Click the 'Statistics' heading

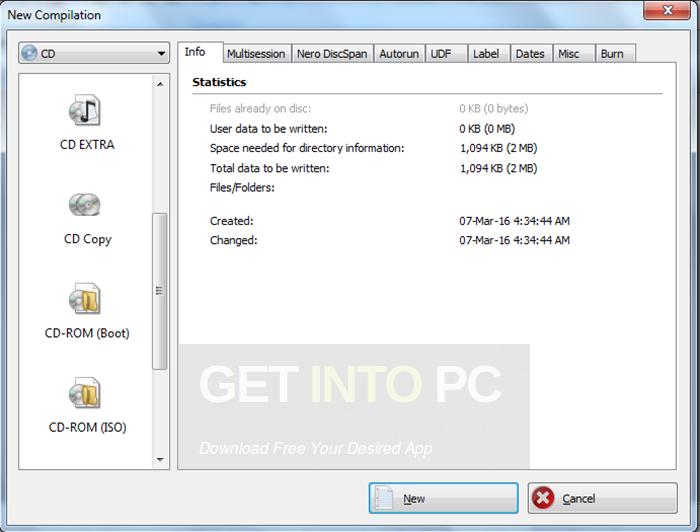point(219,82)
